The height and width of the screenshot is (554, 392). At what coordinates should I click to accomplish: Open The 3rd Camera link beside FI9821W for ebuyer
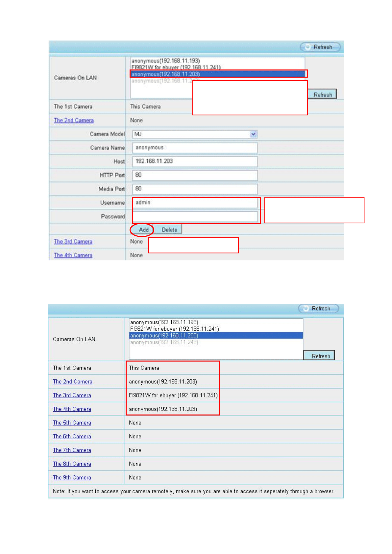tap(72, 396)
